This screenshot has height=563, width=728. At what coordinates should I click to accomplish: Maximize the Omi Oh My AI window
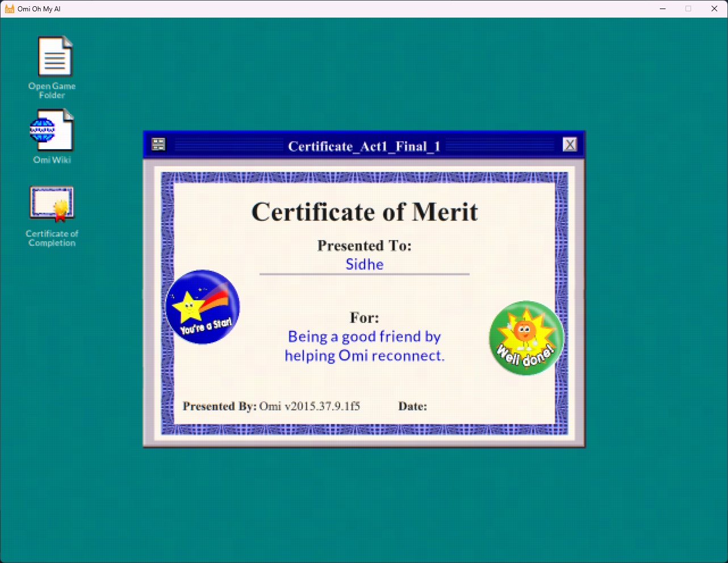688,9
